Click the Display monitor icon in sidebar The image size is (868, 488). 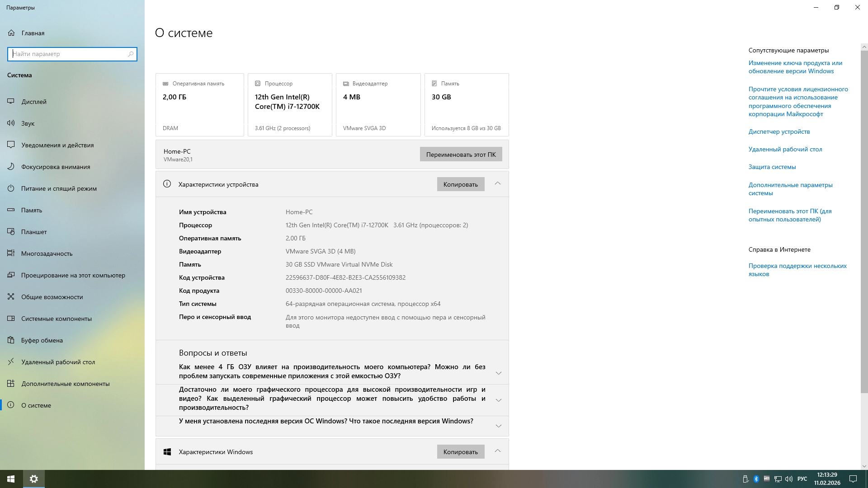coord(11,102)
